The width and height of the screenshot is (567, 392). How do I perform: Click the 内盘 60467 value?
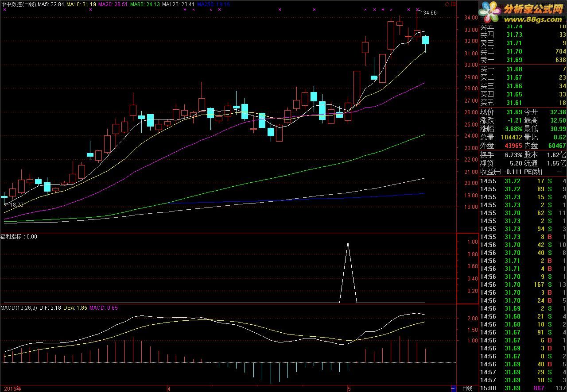click(556, 146)
